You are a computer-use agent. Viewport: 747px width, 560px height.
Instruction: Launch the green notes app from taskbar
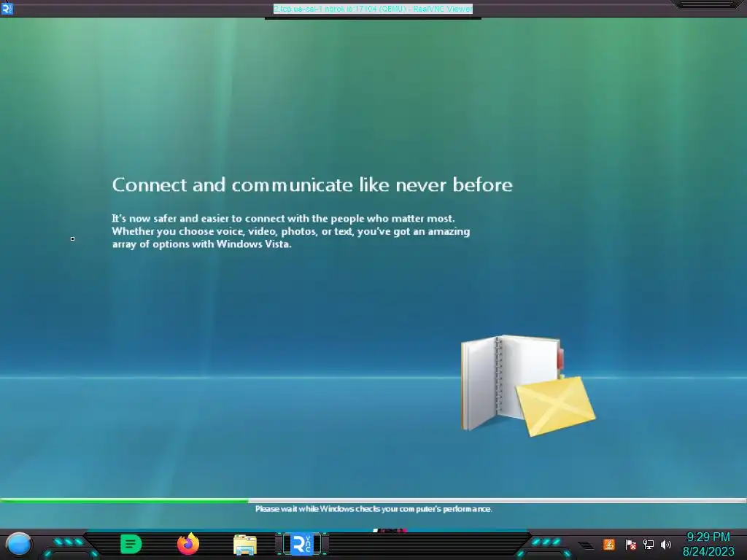(131, 544)
